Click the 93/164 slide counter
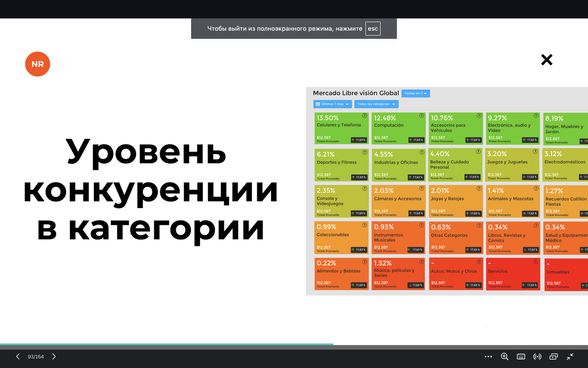 [x=36, y=357]
